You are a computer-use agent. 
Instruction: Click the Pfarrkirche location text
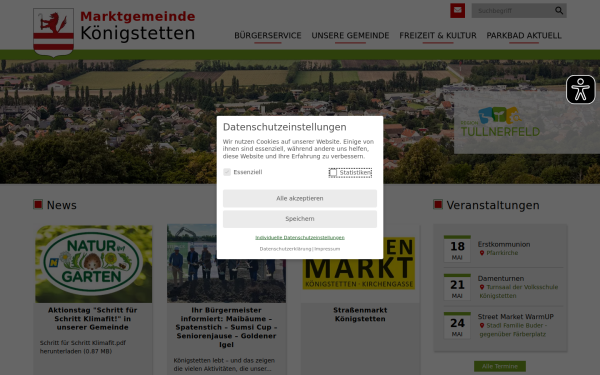click(x=502, y=253)
